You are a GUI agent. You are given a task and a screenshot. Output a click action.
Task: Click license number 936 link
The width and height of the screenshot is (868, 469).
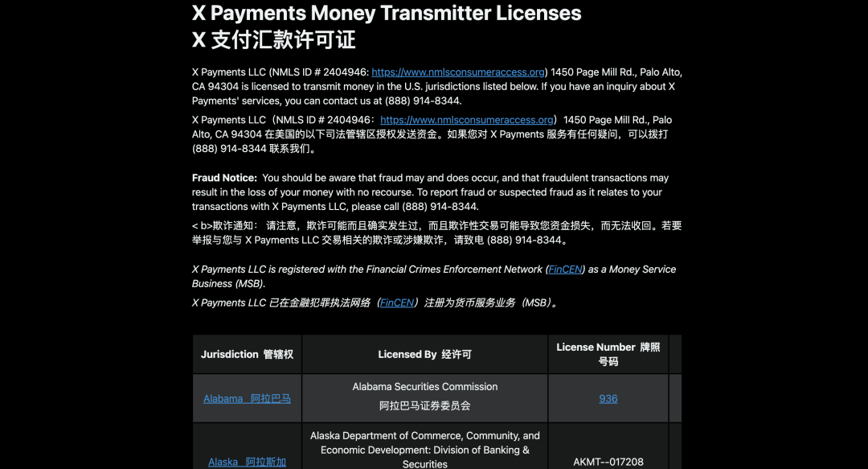coord(608,399)
